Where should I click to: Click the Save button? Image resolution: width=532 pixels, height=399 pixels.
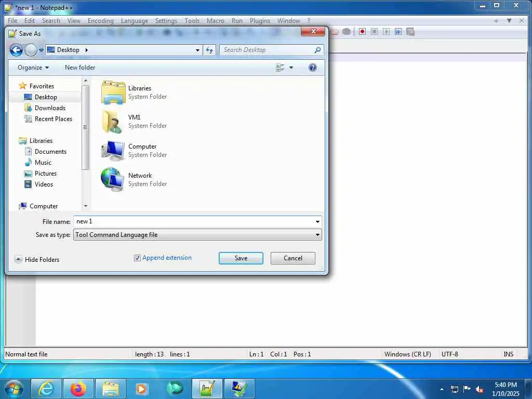click(x=241, y=258)
